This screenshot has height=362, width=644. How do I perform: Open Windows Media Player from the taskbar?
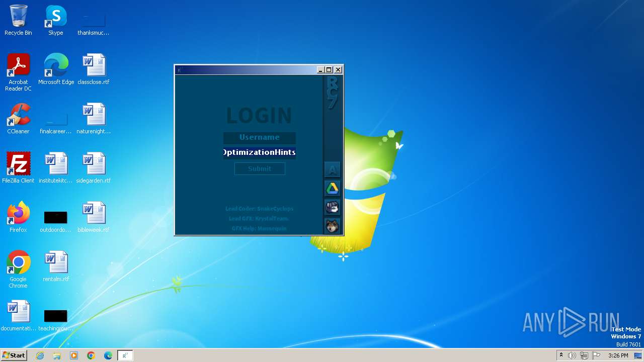coord(74,355)
